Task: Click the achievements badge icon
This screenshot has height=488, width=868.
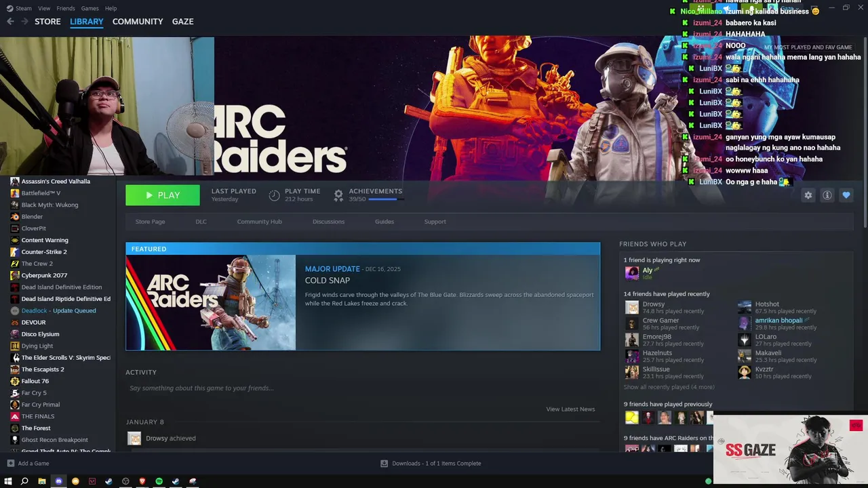Action: tap(338, 195)
